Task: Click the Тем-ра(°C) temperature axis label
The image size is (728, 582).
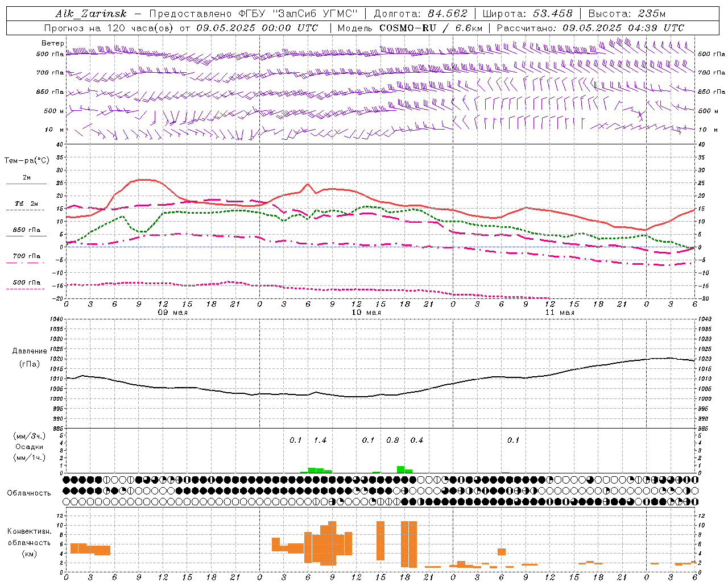Action: 27,160
